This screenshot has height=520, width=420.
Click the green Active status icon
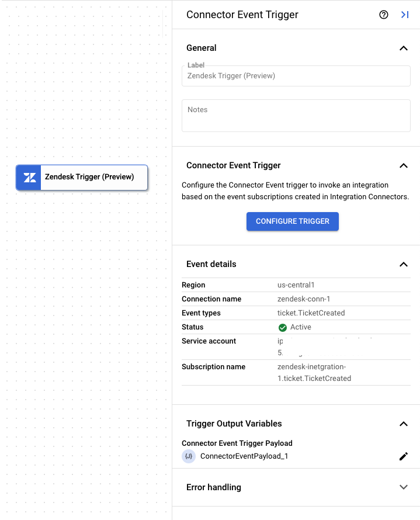pos(282,327)
